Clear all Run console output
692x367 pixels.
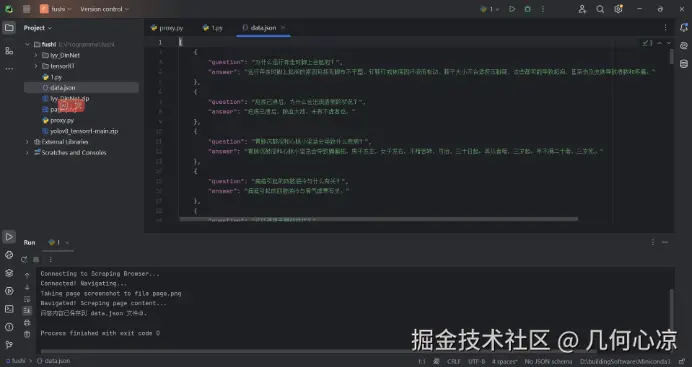pos(27,334)
